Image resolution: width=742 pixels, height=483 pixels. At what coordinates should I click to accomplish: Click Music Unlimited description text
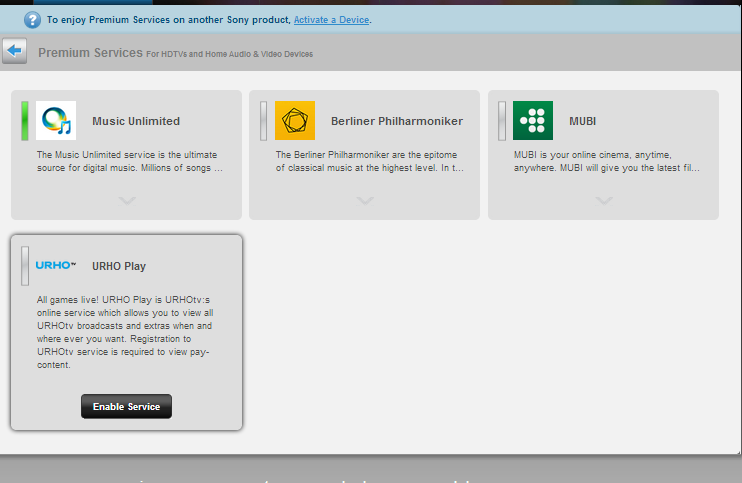130,161
